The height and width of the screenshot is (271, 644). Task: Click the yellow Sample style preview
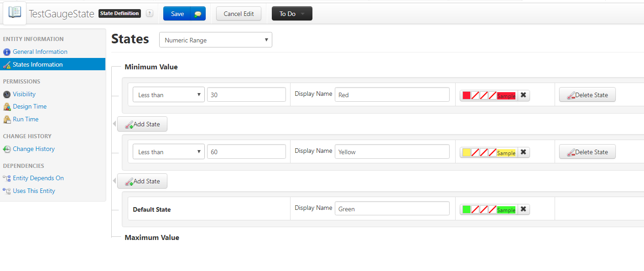click(x=506, y=153)
